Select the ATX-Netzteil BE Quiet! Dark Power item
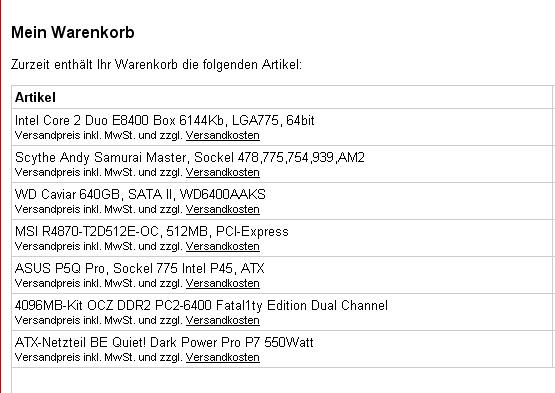The width and height of the screenshot is (555, 393). (x=164, y=342)
